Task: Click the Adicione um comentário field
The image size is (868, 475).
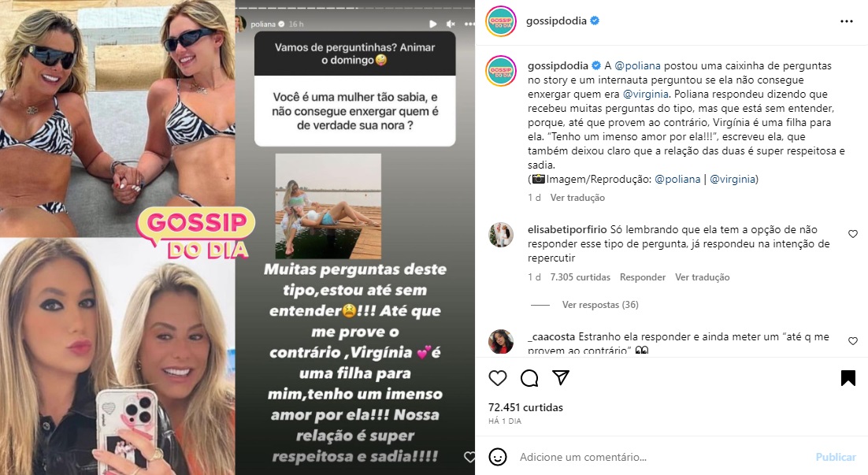Action: pos(662,458)
